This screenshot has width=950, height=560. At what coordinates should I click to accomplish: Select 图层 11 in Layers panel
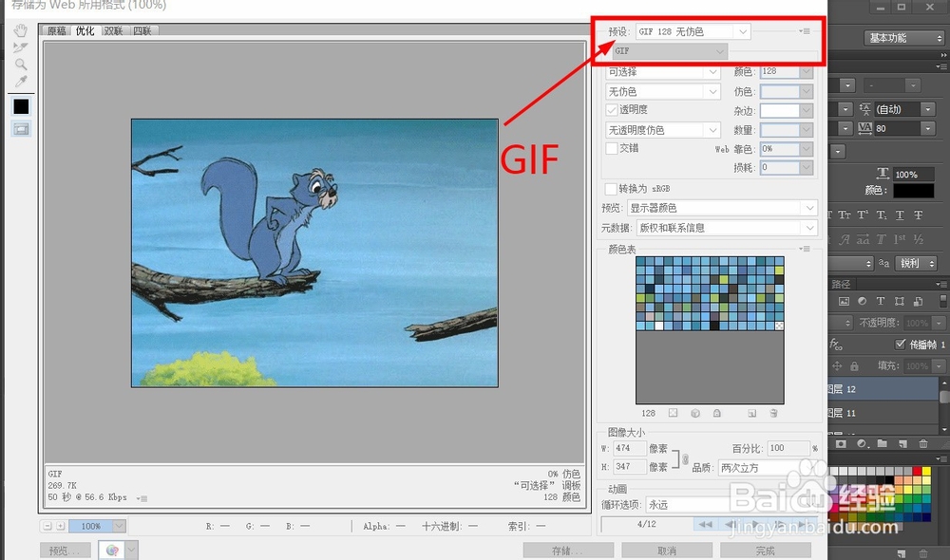point(883,413)
